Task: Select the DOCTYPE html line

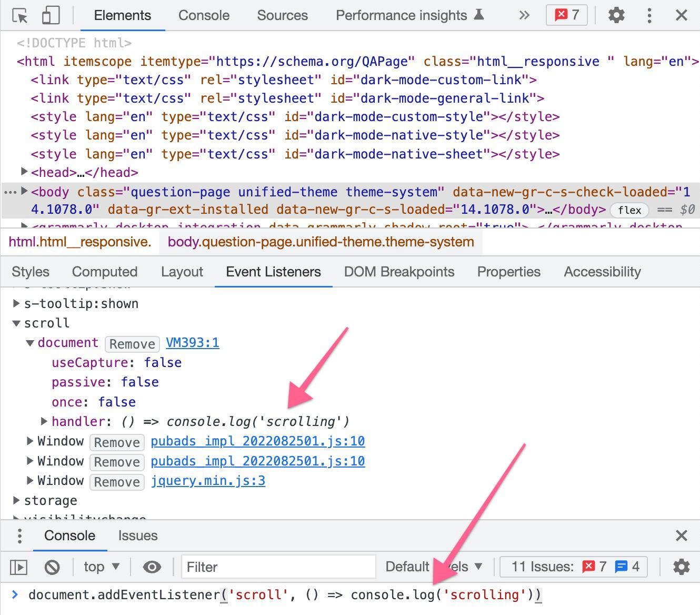Action: (x=74, y=43)
